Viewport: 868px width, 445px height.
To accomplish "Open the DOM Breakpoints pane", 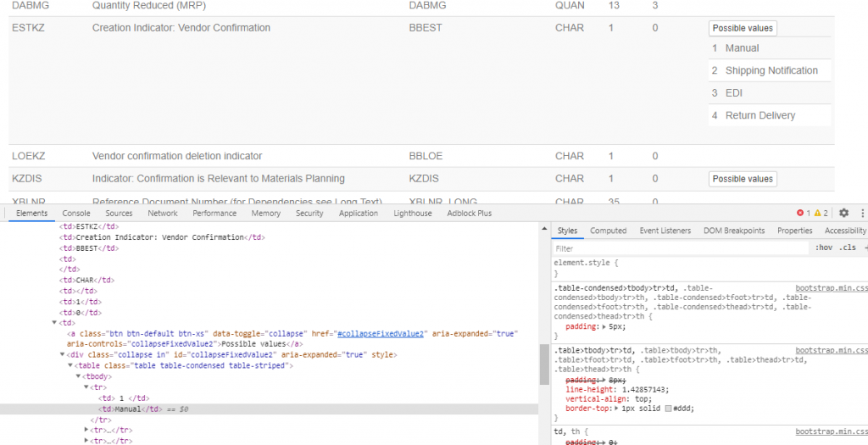I will (x=734, y=231).
